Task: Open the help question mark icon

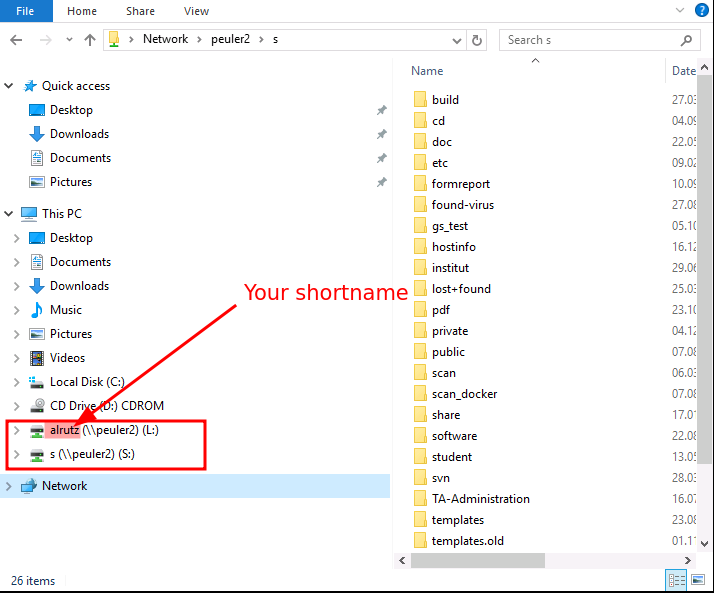Action: click(702, 10)
